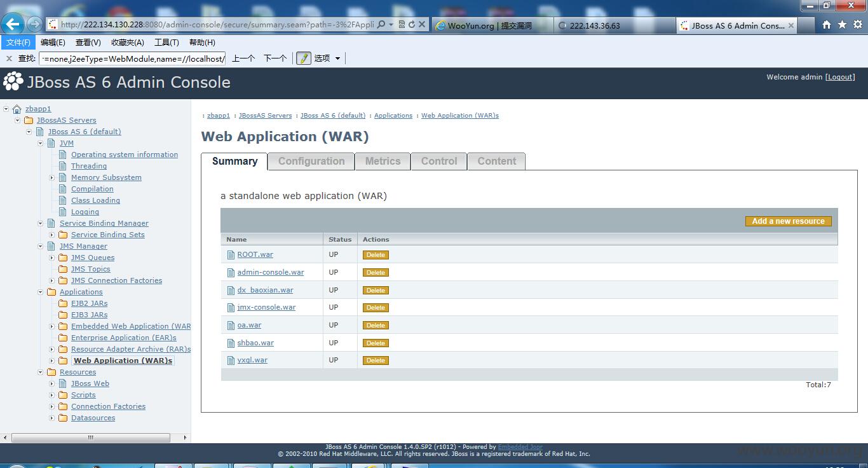Viewport: 868px width, 468px height.
Task: Close the find bar with its X
Action: 9,59
